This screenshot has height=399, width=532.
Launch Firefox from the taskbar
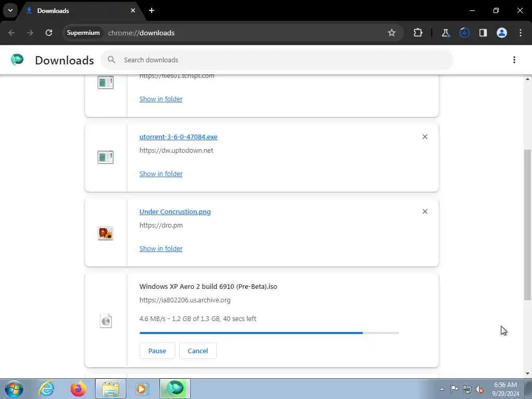(78, 389)
